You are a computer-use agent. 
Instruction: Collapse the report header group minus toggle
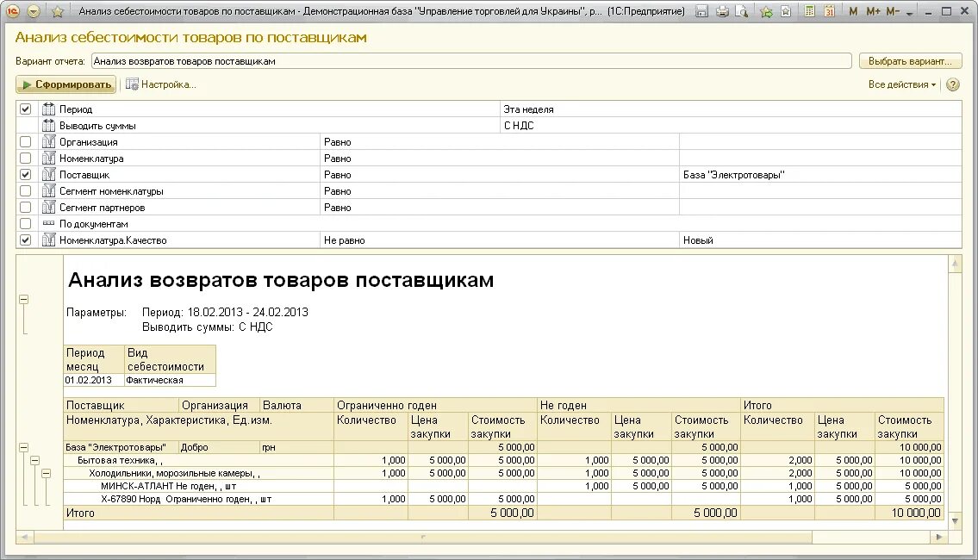24,299
